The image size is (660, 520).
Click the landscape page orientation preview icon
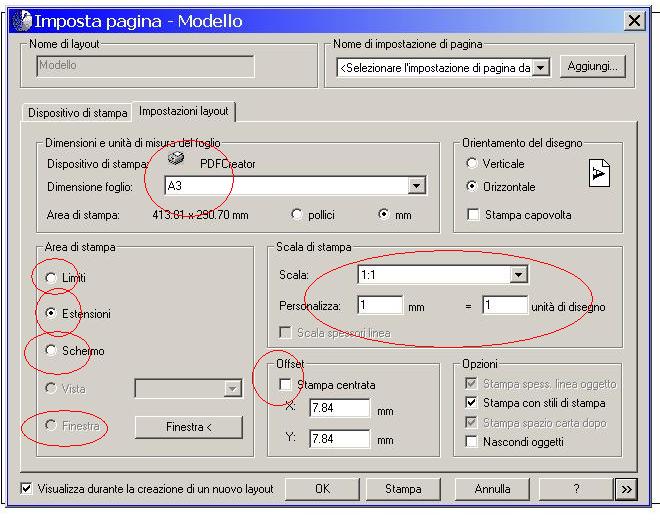tap(599, 174)
